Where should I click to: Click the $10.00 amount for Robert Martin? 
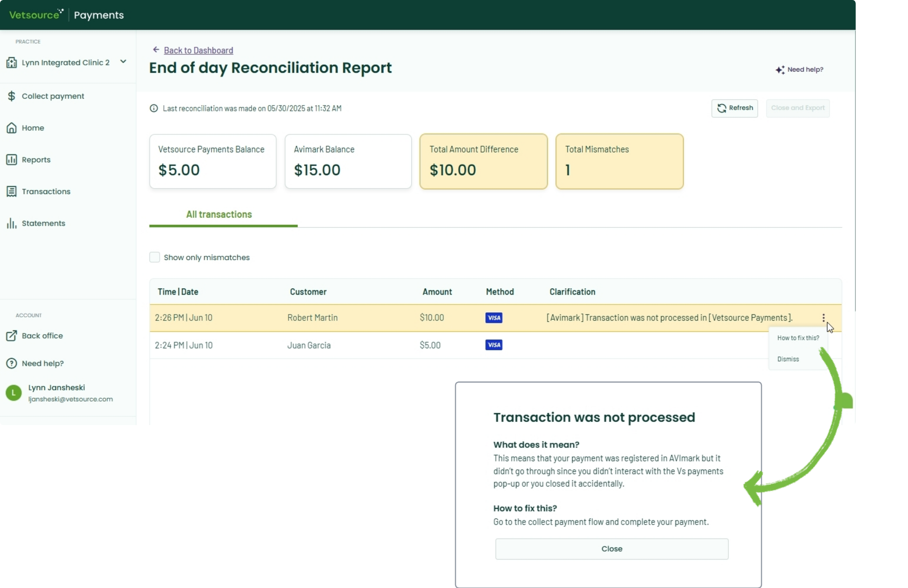432,317
